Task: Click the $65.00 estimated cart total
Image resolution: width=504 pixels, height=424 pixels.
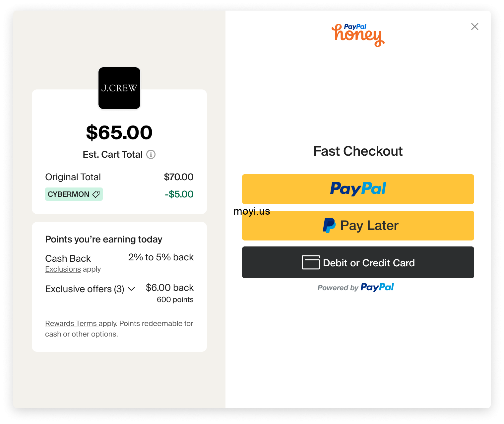Action: click(x=119, y=132)
